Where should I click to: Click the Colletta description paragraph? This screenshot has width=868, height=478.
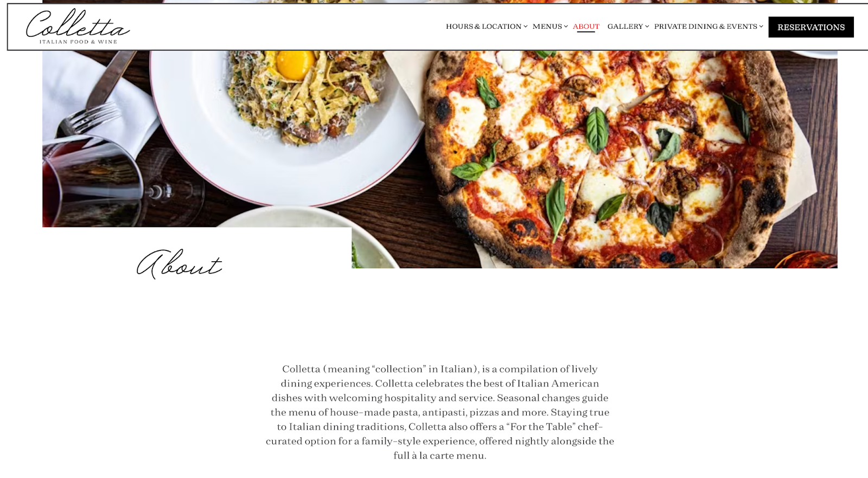pyautogui.click(x=440, y=412)
